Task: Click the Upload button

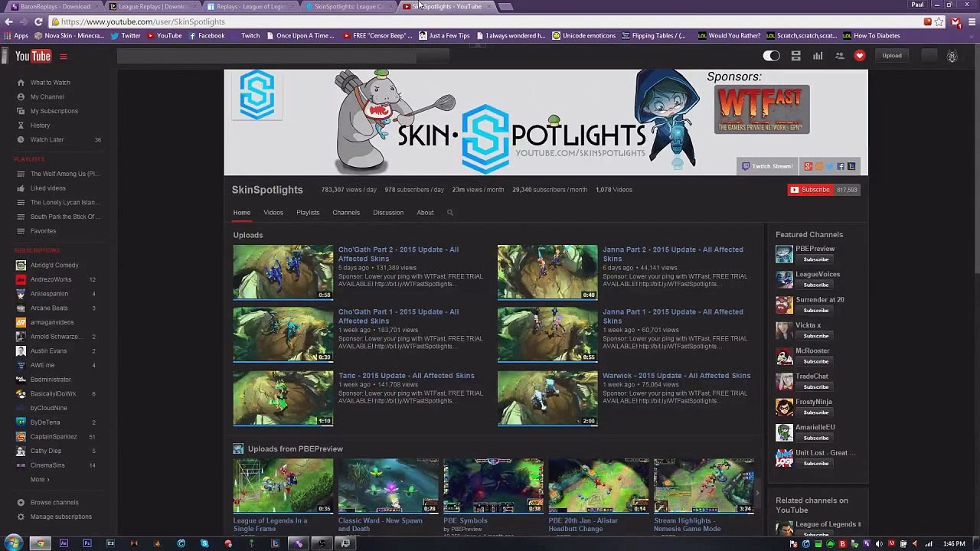Action: pos(892,56)
